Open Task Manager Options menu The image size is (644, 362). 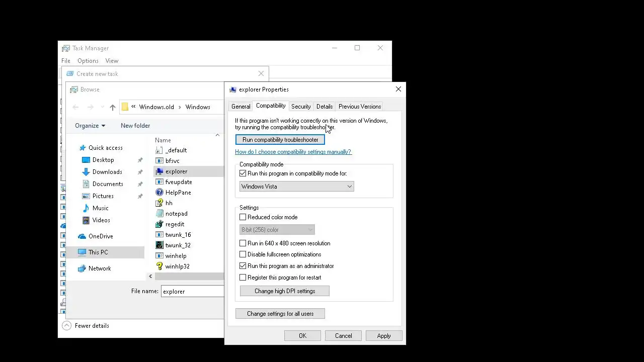tap(88, 61)
